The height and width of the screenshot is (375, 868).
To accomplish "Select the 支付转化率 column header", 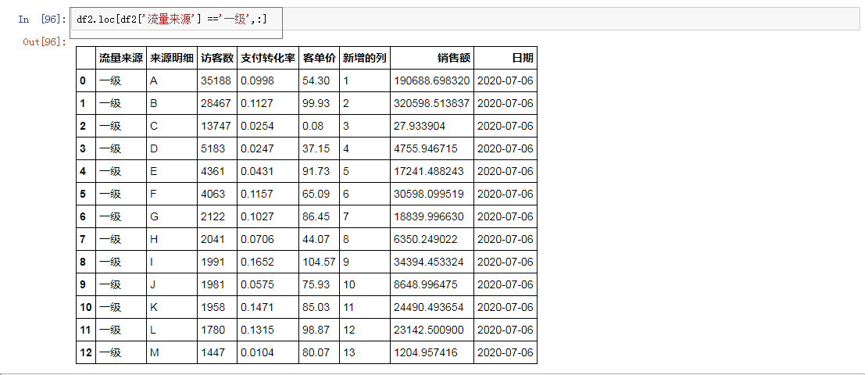I will click(x=267, y=58).
